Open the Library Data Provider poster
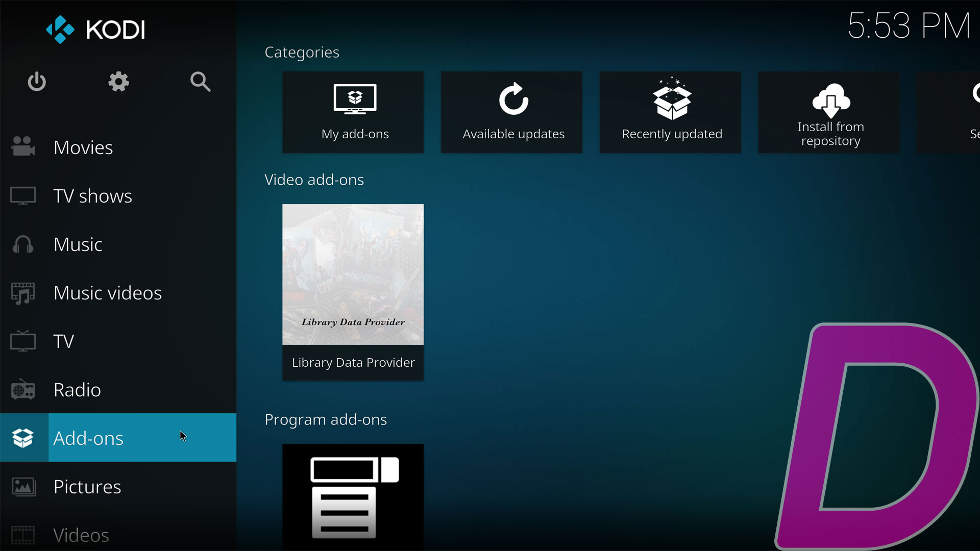This screenshot has height=551, width=980. point(353,274)
